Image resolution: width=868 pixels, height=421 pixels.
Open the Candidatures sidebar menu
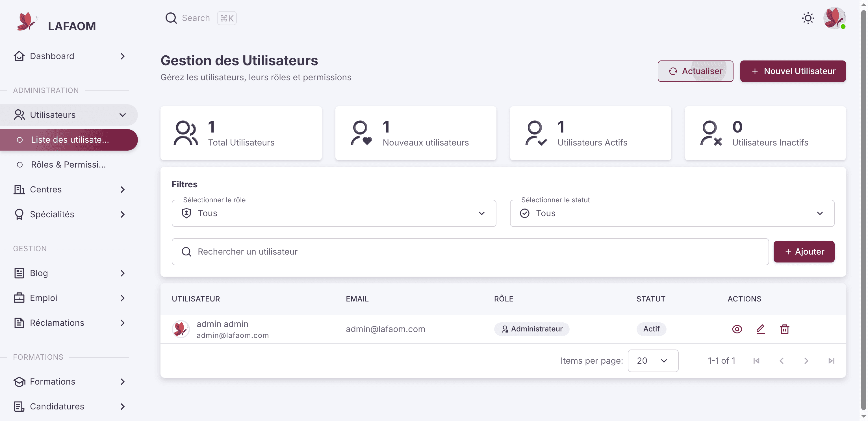[x=69, y=407]
